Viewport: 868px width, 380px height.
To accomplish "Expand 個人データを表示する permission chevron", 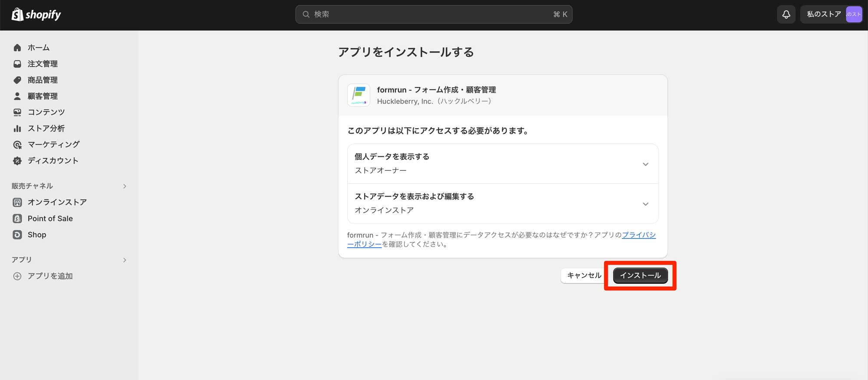I will 645,164.
